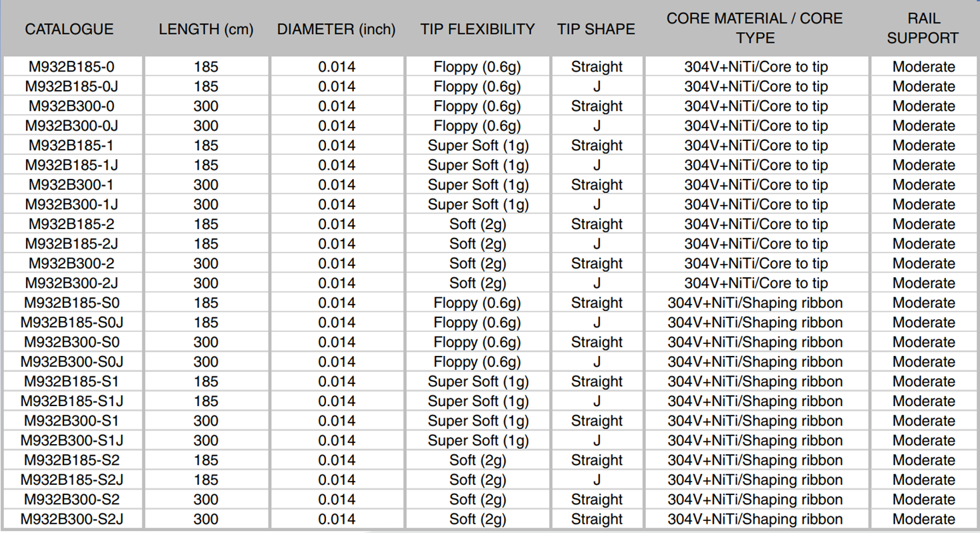Select the diameter cell in the M932B185-0J row
Image resolution: width=980 pixels, height=533 pixels.
337,86
